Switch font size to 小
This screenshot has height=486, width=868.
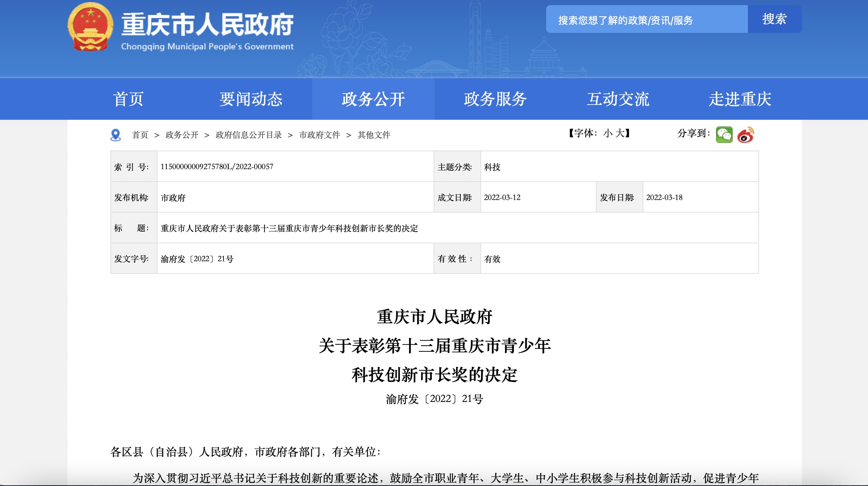[x=607, y=133]
